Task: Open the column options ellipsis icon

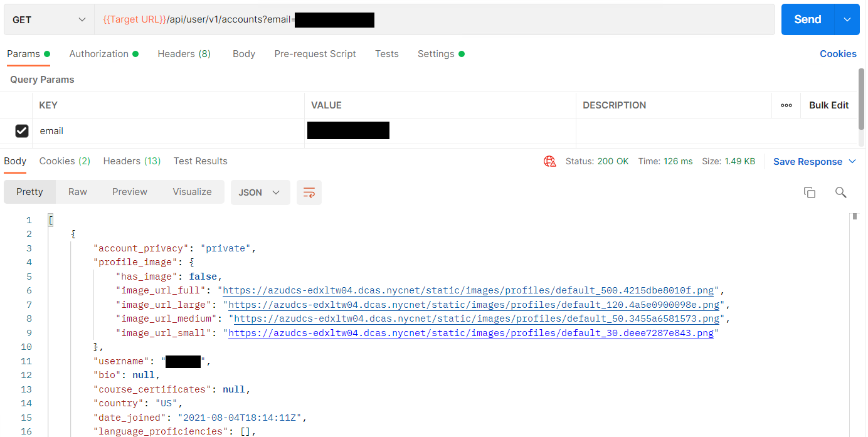Action: [x=786, y=105]
